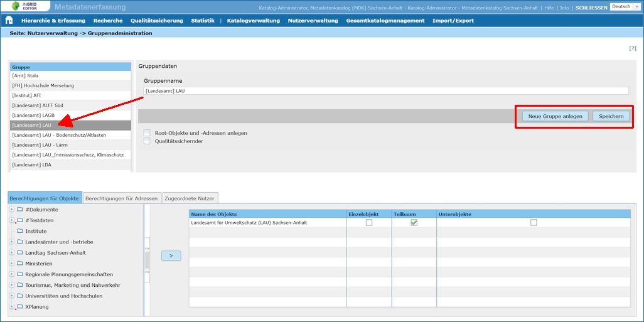
Task: Select group [Landesamt] LAU - Lärm
Action: (70, 145)
